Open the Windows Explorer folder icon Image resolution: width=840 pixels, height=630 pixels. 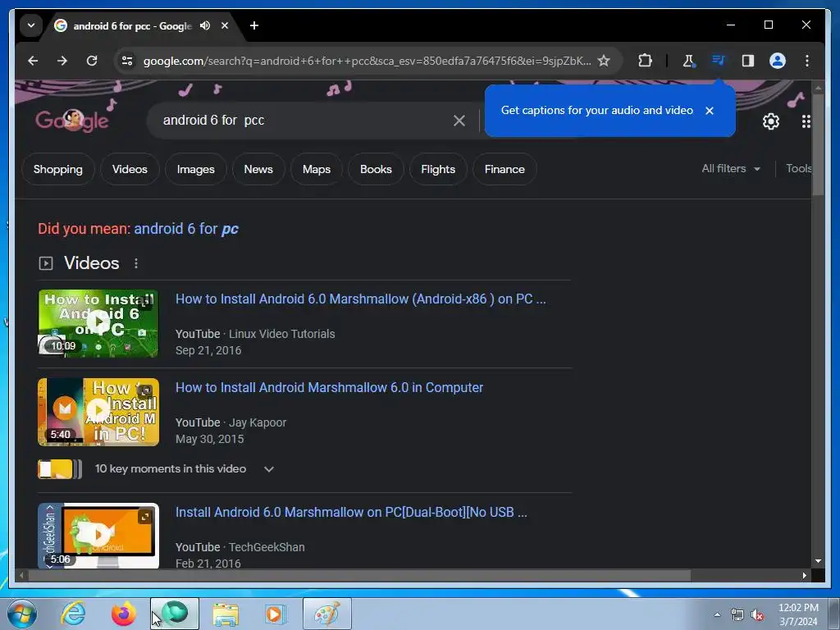pyautogui.click(x=226, y=614)
